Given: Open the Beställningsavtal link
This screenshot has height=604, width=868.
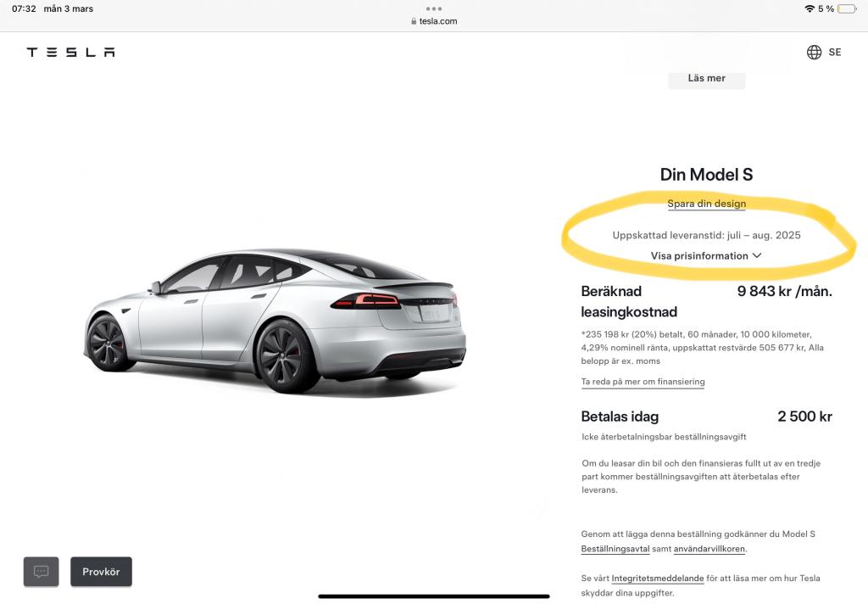Looking at the screenshot, I should click(615, 549).
